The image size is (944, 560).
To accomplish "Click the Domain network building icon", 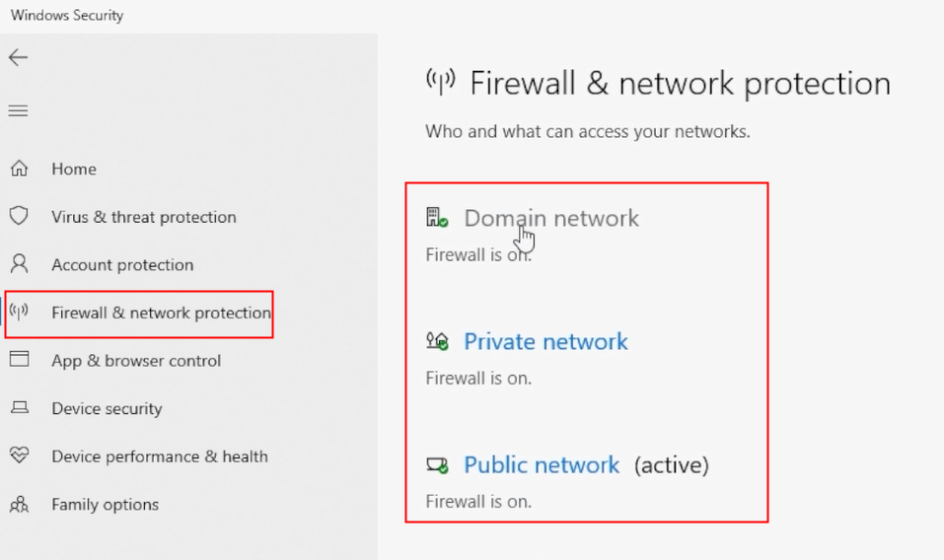I will tap(437, 217).
